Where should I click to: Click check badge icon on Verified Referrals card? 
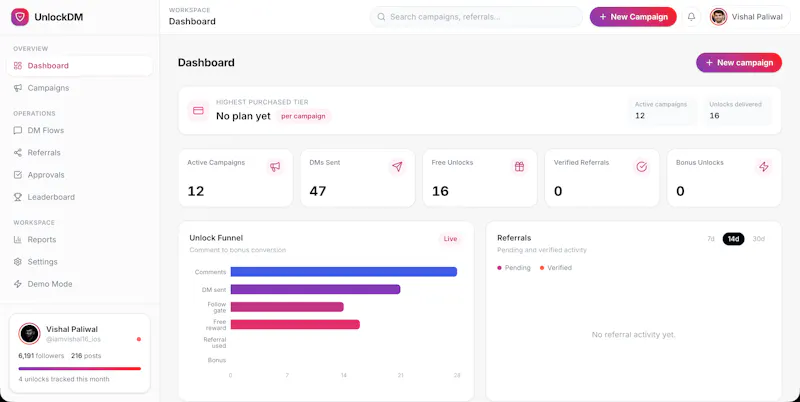[641, 166]
